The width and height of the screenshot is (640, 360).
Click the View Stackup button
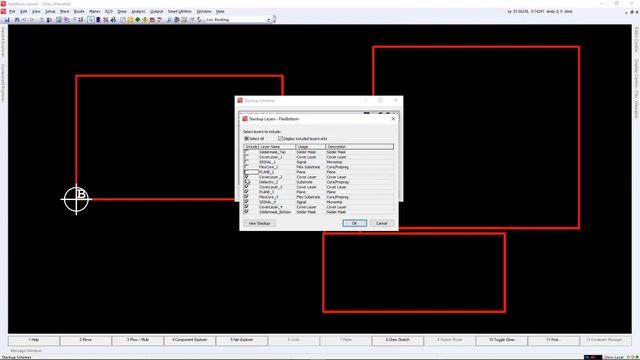click(x=260, y=223)
